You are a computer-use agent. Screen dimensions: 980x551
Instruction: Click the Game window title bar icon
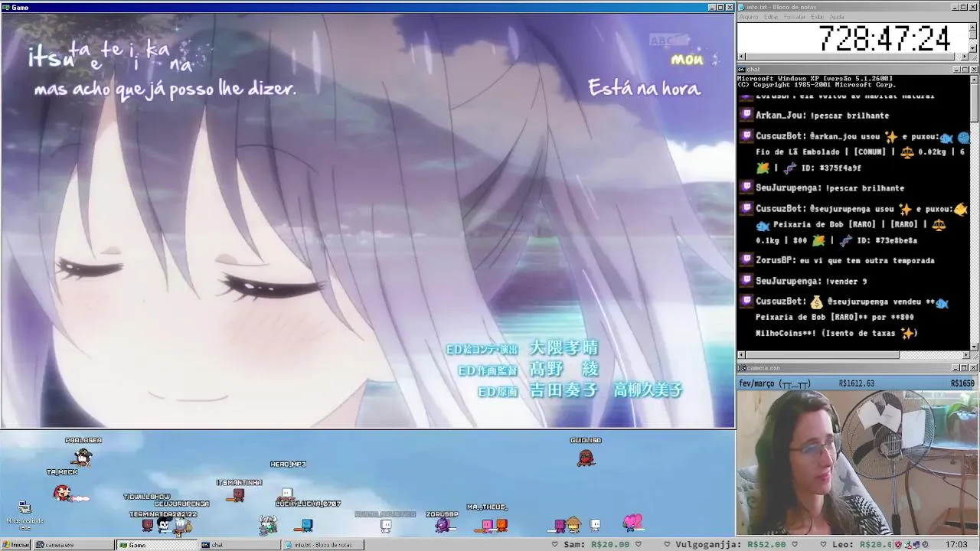5,7
